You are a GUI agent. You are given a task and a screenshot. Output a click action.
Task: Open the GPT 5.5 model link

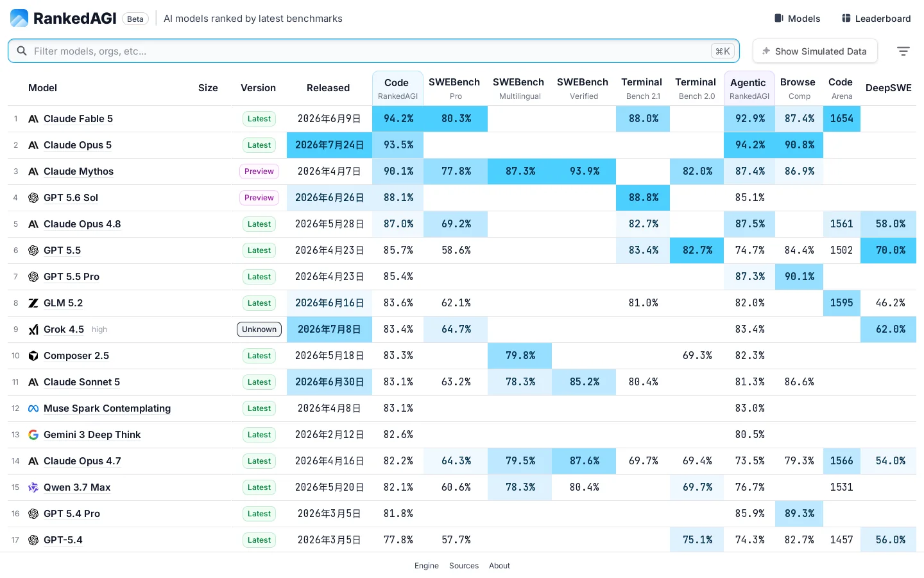(62, 250)
